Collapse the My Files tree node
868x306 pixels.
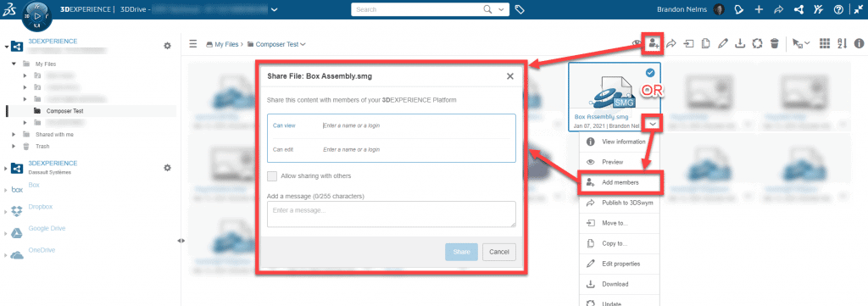[14, 64]
